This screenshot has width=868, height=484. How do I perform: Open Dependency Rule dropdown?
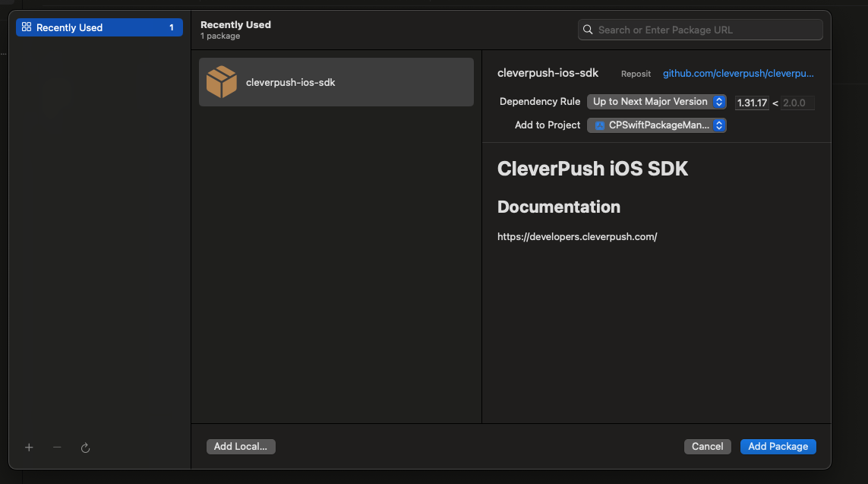(x=657, y=101)
